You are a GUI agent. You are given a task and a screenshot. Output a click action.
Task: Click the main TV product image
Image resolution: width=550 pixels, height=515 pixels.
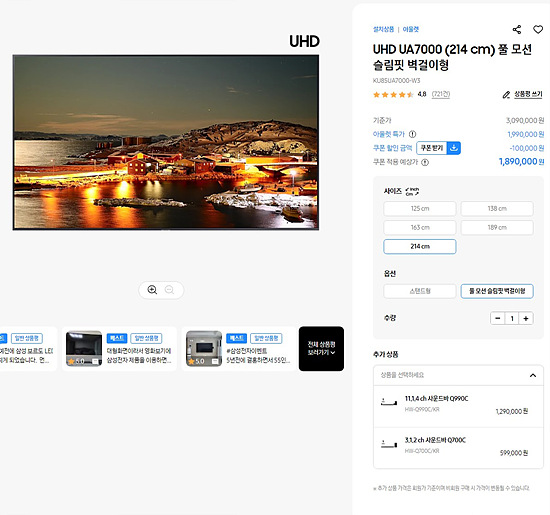[166, 142]
